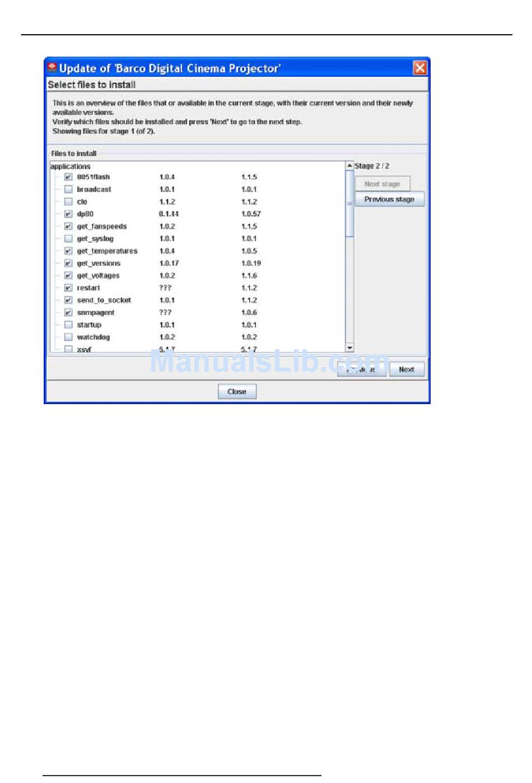
Task: Select the get_syslog file name
Action: pyautogui.click(x=95, y=239)
